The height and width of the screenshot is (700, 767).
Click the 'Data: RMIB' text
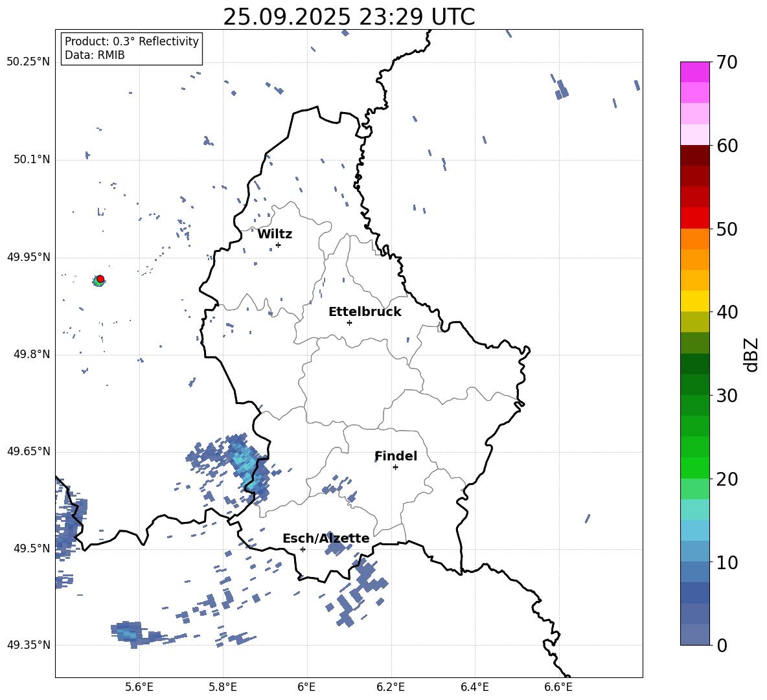[x=95, y=55]
